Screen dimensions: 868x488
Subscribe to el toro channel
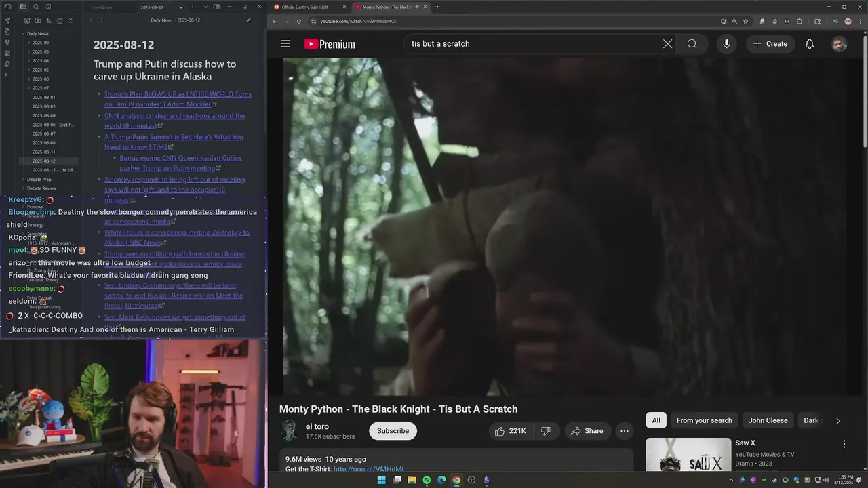click(x=393, y=431)
